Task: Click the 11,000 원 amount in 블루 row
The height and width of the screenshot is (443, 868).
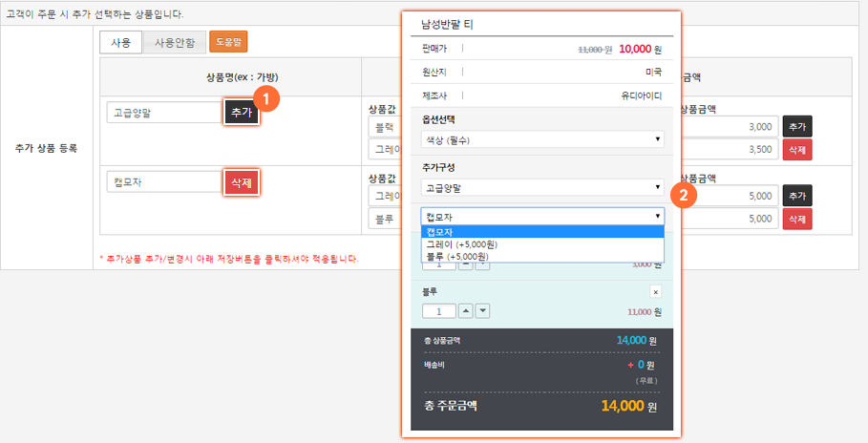Action: click(x=645, y=312)
